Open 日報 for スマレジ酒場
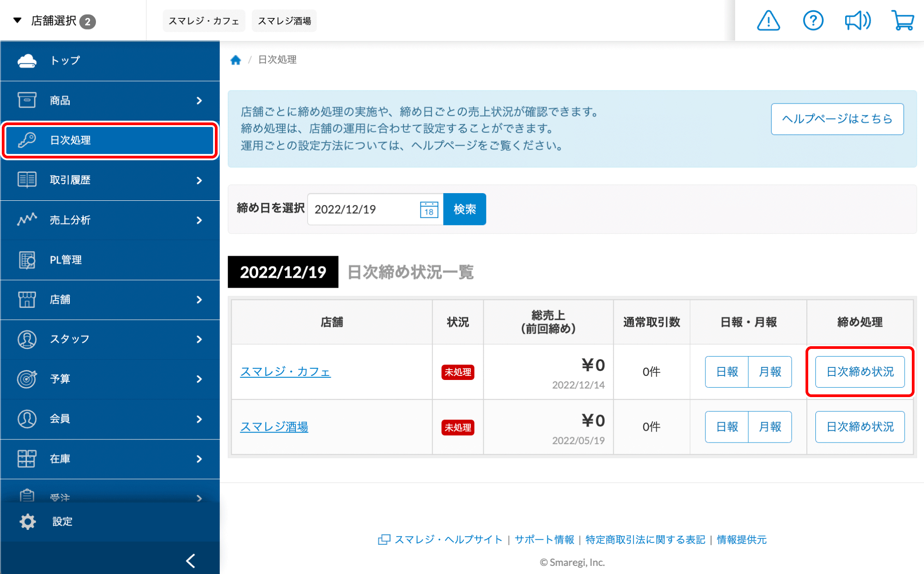Viewport: 924px width, 574px height. (x=727, y=427)
